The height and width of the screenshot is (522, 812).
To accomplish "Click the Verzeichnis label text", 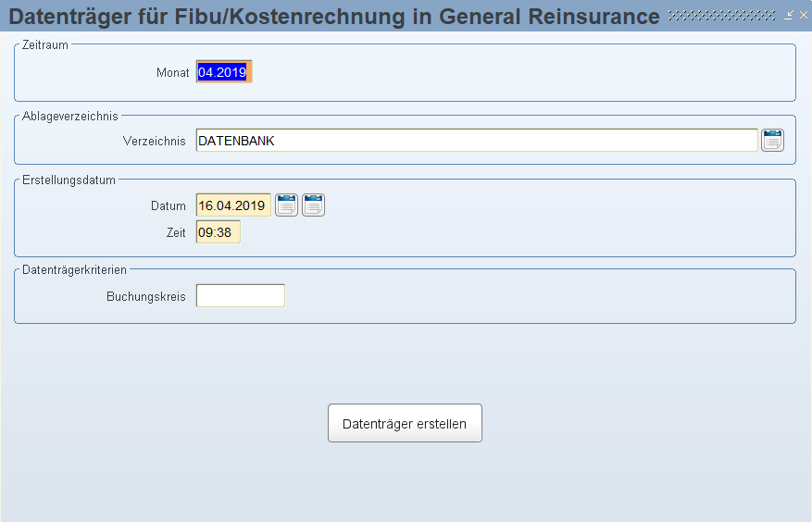I will (154, 141).
